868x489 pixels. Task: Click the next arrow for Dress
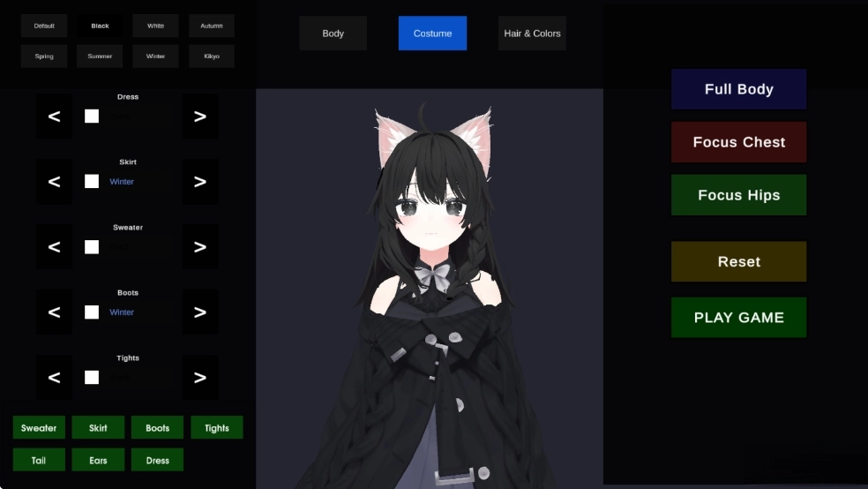200,117
